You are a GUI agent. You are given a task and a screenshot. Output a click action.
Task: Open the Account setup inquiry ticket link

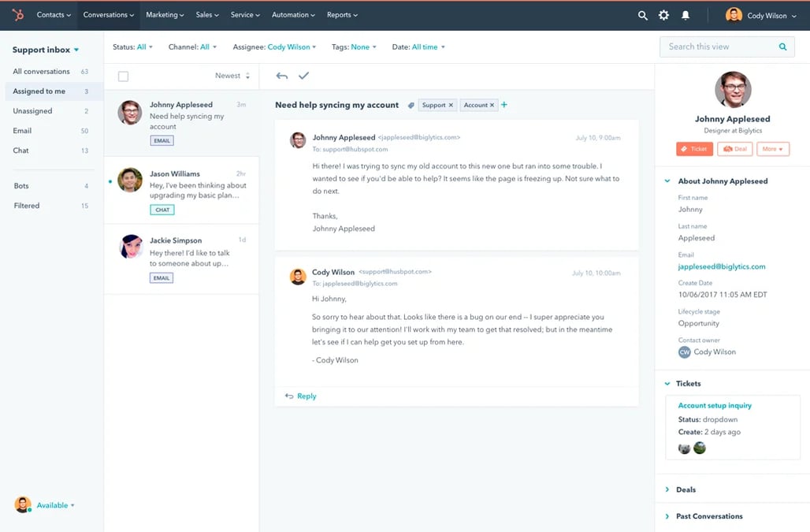point(715,405)
